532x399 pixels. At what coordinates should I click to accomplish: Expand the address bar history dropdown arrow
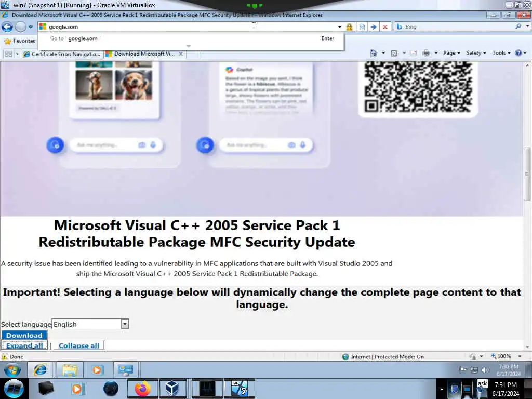click(339, 27)
